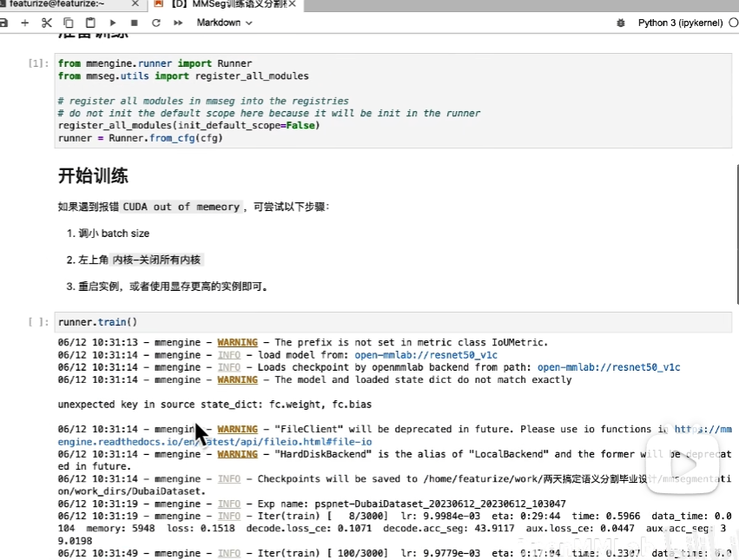This screenshot has width=739, height=560.
Task: Cut the selected cell
Action: (46, 23)
